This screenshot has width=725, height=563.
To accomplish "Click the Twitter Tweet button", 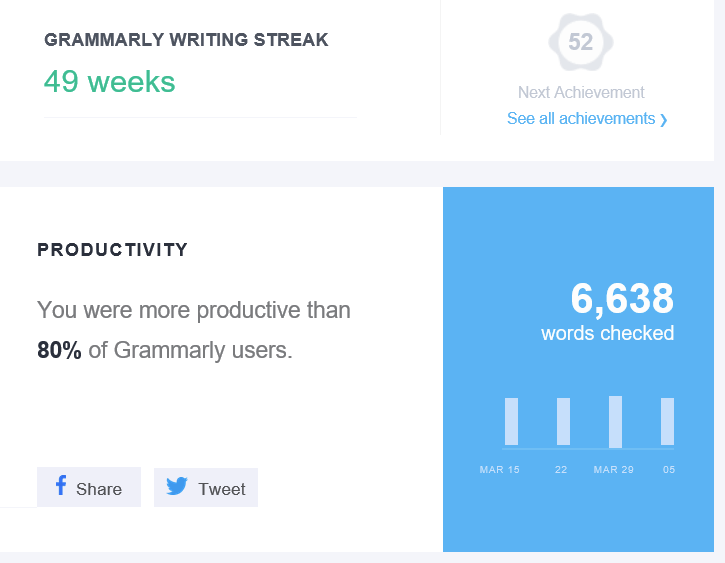I will (206, 487).
